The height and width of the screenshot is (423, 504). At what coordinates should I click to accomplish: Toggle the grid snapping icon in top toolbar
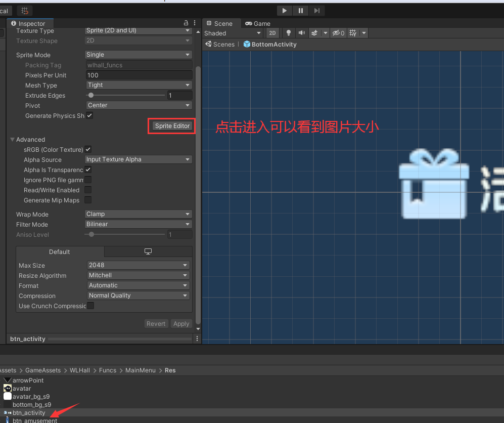pos(25,11)
